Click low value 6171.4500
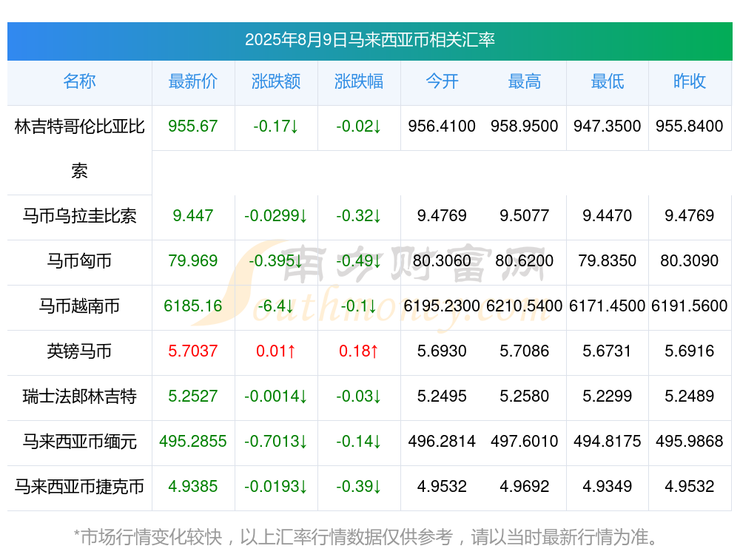The width and height of the screenshot is (740, 560). click(608, 306)
